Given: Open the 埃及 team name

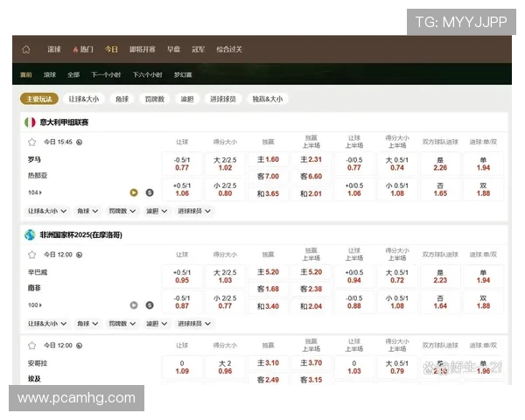Looking at the screenshot, I should (x=34, y=379).
